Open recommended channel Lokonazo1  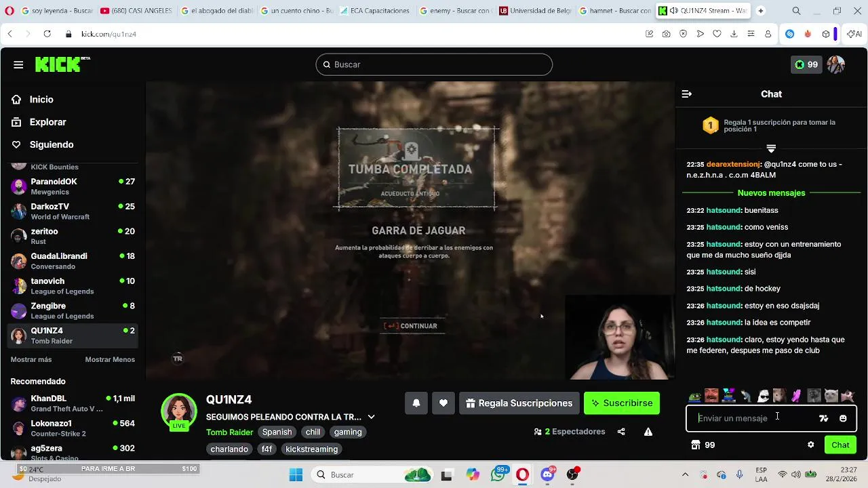point(73,428)
